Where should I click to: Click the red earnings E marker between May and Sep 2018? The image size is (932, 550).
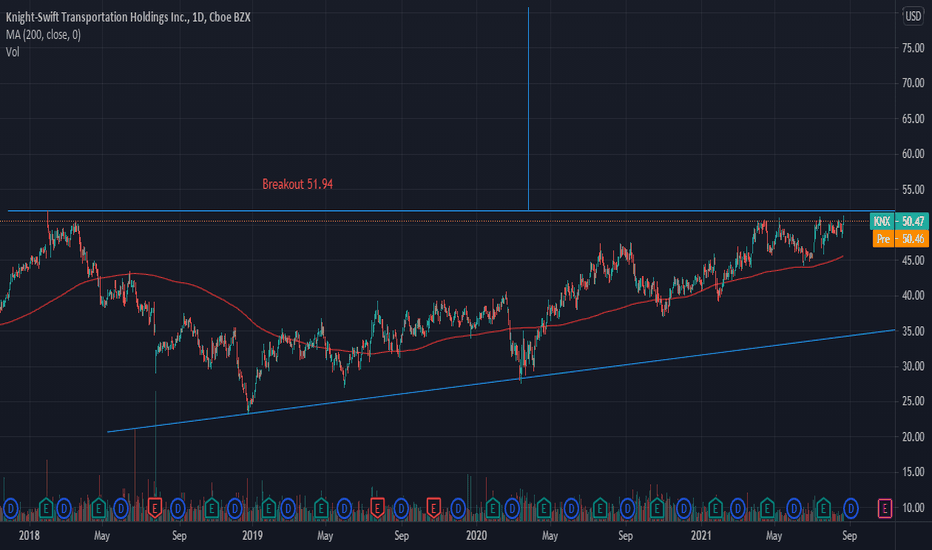click(x=155, y=508)
